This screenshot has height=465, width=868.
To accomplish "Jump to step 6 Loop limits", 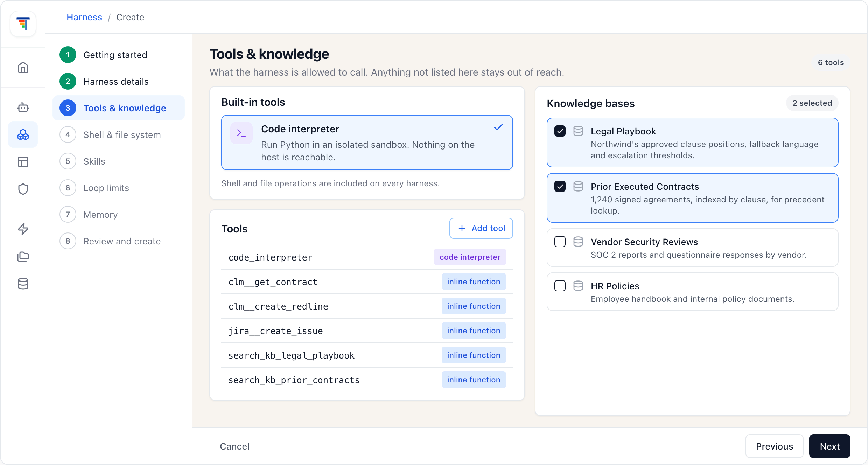I will (x=118, y=188).
